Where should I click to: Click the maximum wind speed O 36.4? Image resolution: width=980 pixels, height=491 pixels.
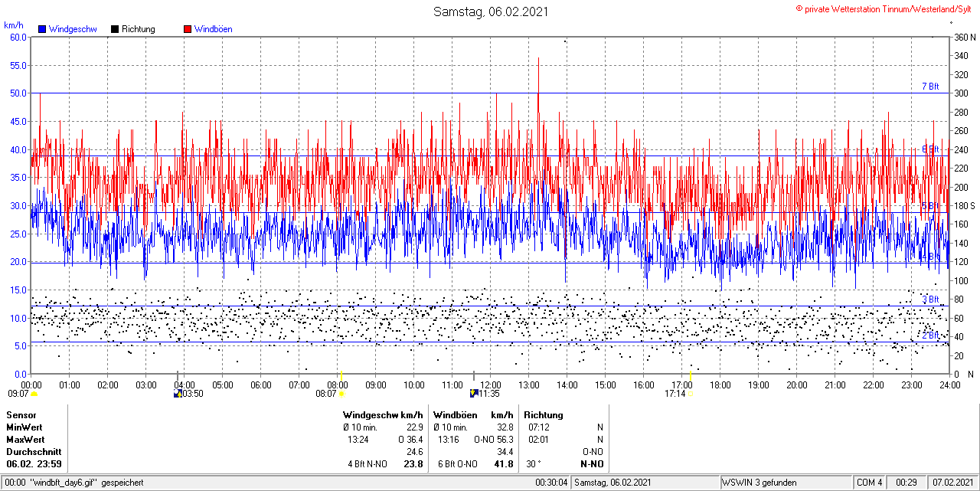(x=411, y=440)
